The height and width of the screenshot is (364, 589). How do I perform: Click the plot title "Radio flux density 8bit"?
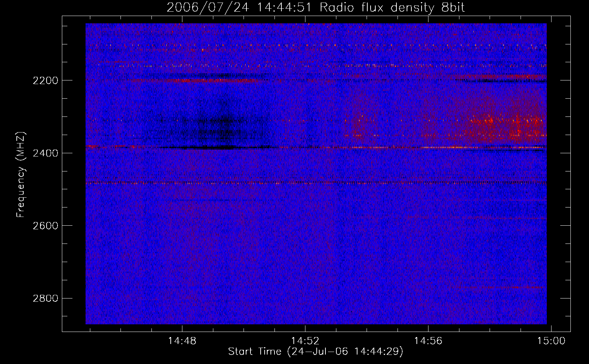tap(392, 8)
